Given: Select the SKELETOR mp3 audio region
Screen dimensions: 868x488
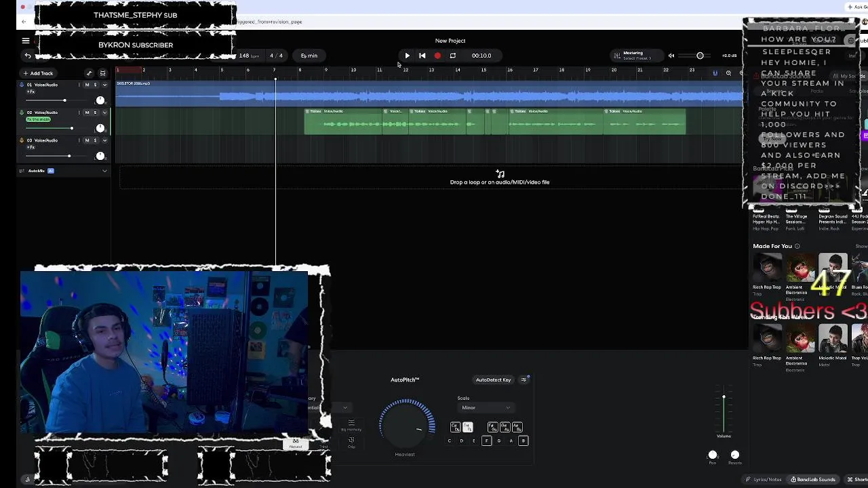Looking at the screenshot, I should (429, 94).
